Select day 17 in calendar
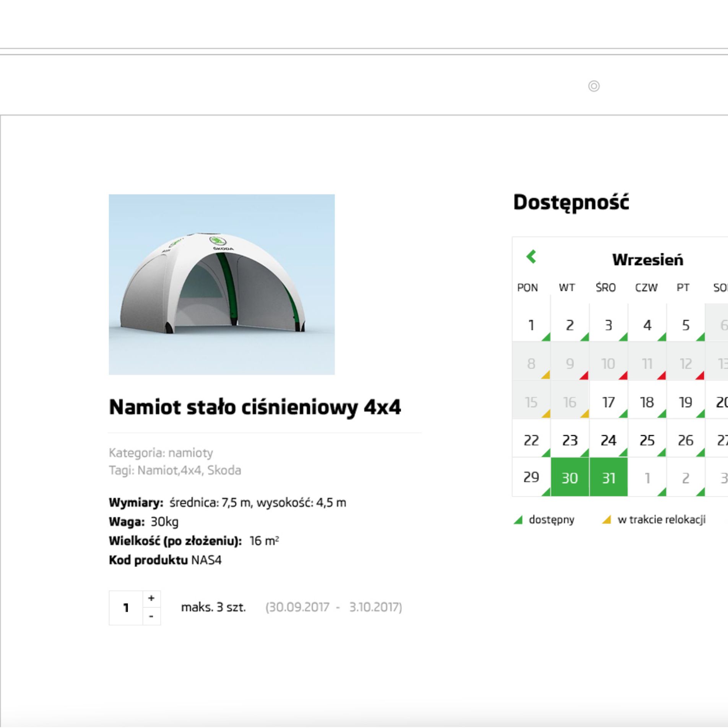Image resolution: width=728 pixels, height=728 pixels. [608, 400]
